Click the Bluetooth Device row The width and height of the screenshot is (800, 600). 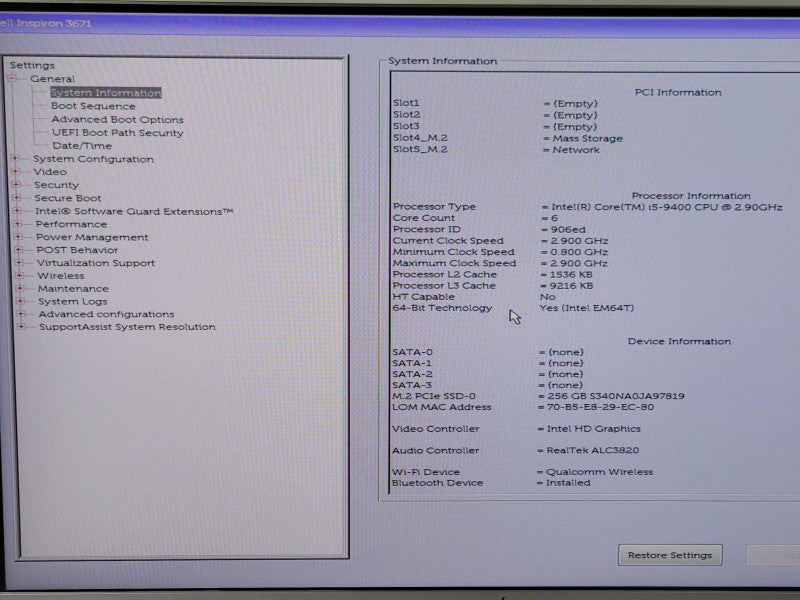click(x=491, y=483)
